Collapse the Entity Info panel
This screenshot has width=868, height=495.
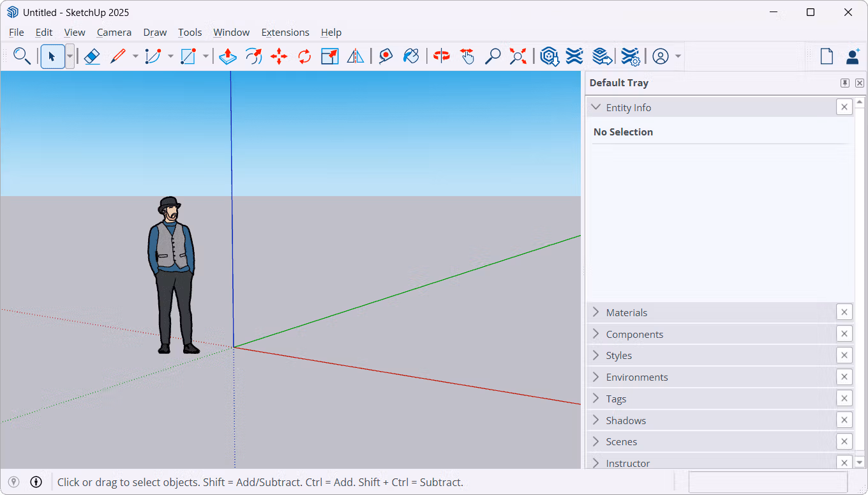tap(596, 107)
